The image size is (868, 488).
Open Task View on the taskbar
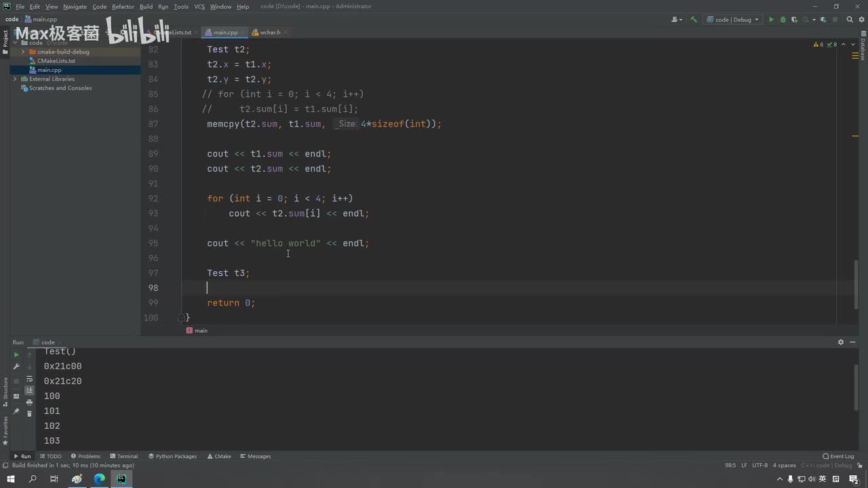click(x=54, y=479)
